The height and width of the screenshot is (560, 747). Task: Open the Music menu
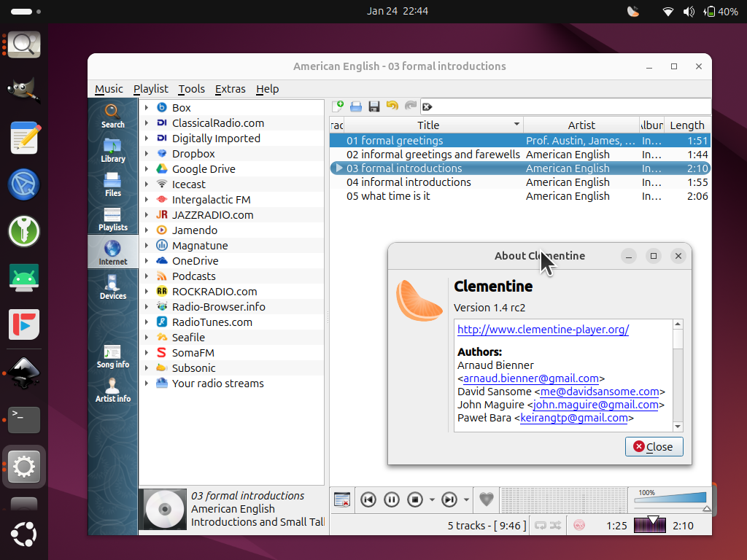[x=109, y=89]
